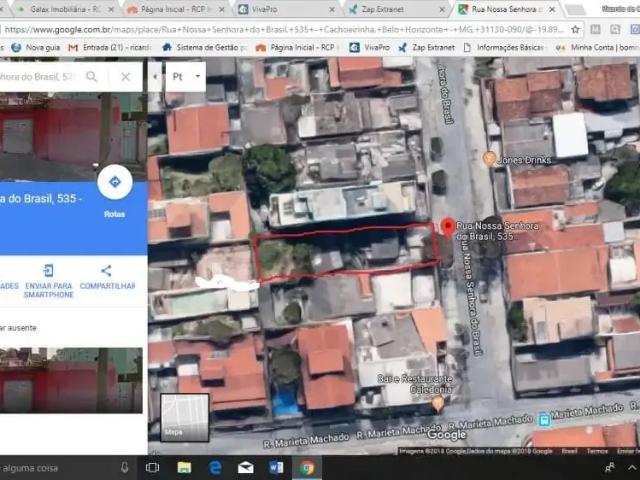Click the Windows search text field

coord(57,468)
